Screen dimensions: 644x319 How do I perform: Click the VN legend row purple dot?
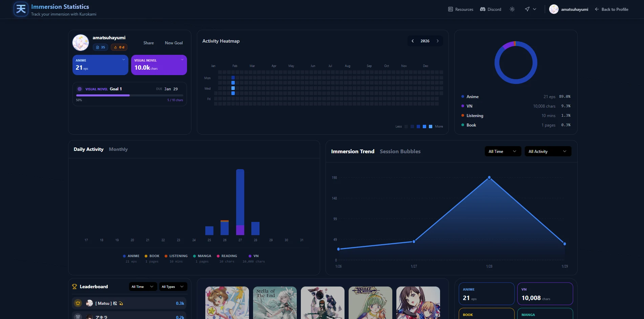463,106
